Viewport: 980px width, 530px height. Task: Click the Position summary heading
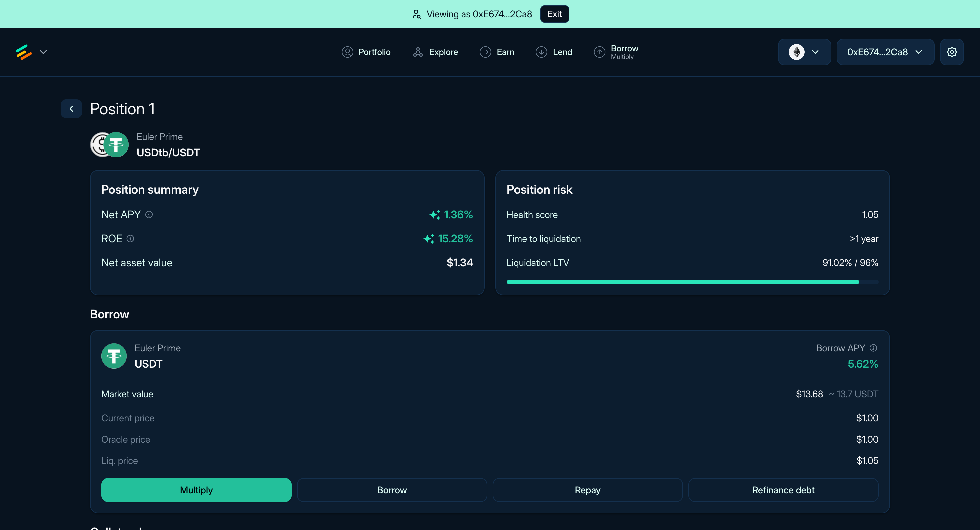coord(150,189)
